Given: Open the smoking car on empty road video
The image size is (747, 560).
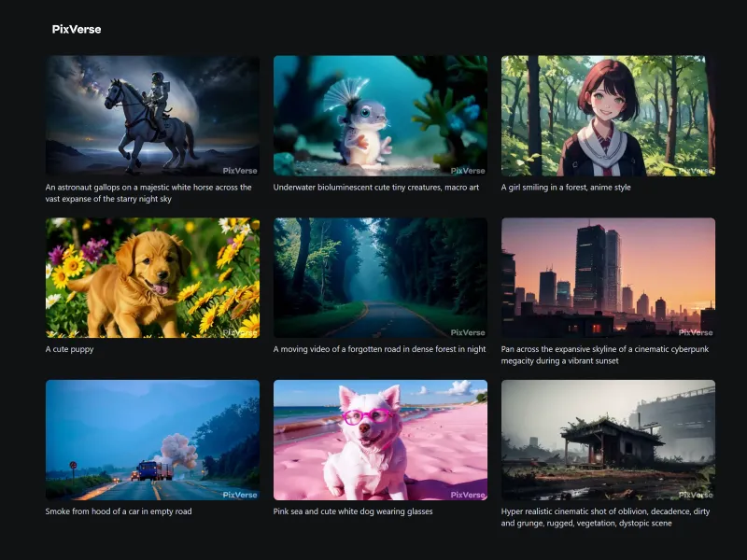Looking at the screenshot, I should 152,439.
